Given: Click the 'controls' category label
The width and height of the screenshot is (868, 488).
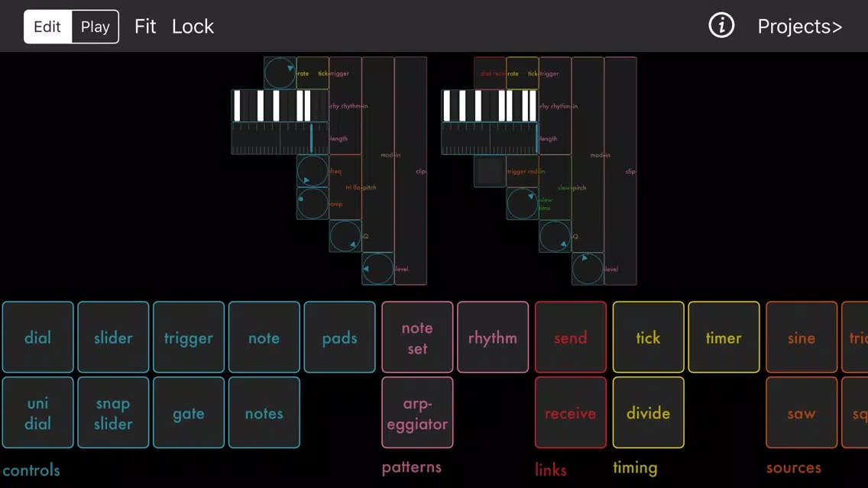Looking at the screenshot, I should pos(31,470).
